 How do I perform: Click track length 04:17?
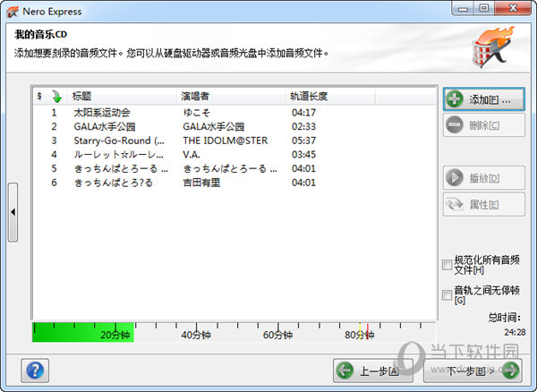pyautogui.click(x=303, y=113)
